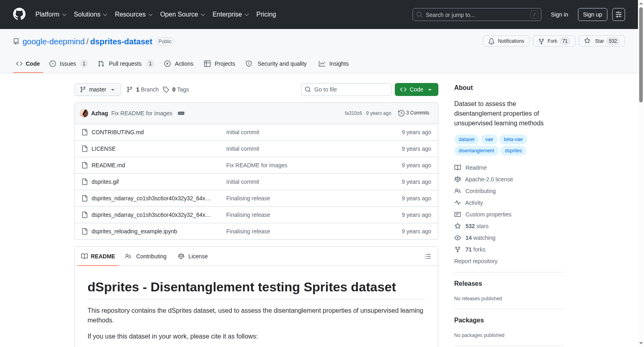644x347 pixels.
Task: Click the Go to file search field
Action: pos(346,89)
